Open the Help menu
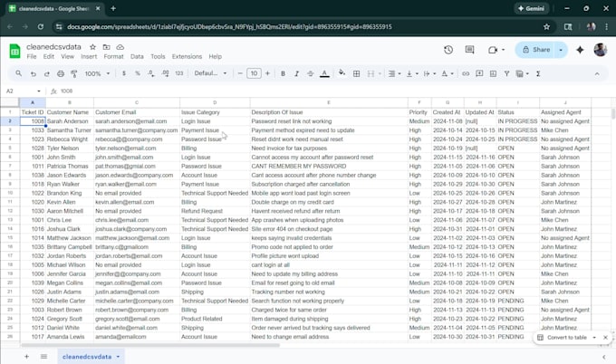 (216, 56)
